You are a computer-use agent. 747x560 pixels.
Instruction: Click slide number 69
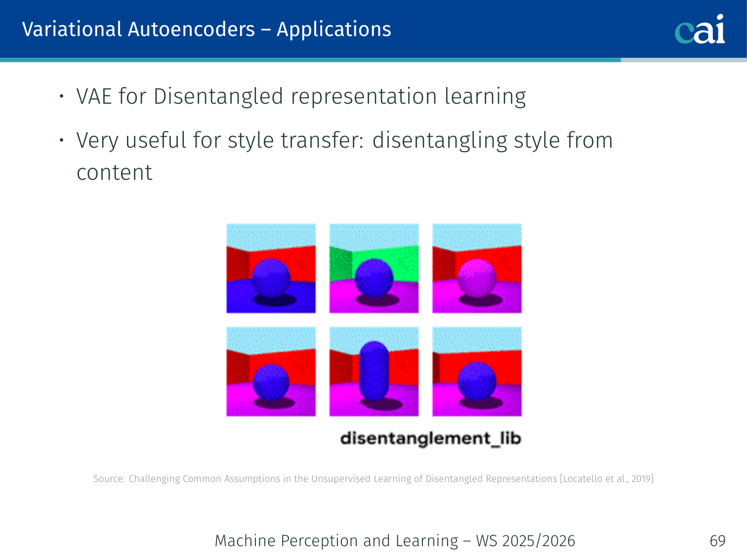pyautogui.click(x=717, y=541)
